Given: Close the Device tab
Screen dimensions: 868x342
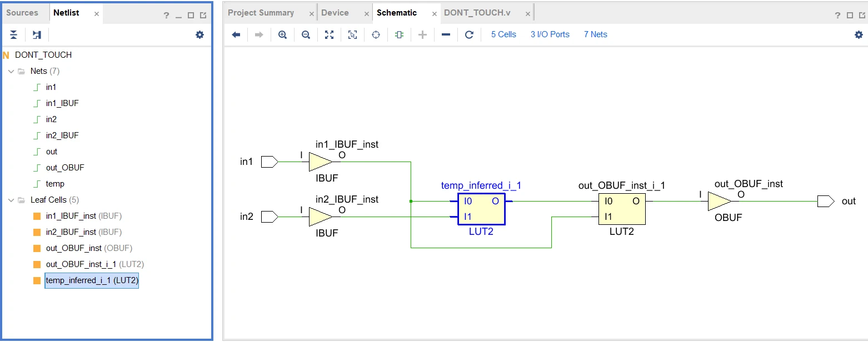Looking at the screenshot, I should pos(366,13).
